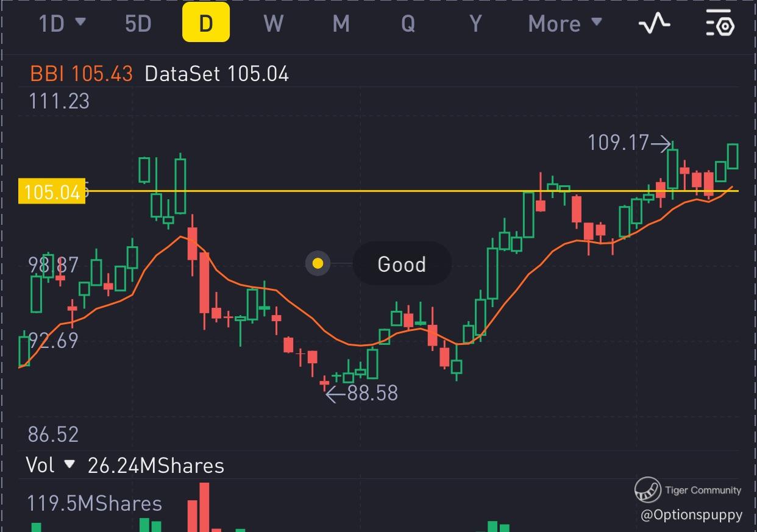The width and height of the screenshot is (757, 532).
Task: Click the yellow dot annotation marker
Action: (318, 263)
